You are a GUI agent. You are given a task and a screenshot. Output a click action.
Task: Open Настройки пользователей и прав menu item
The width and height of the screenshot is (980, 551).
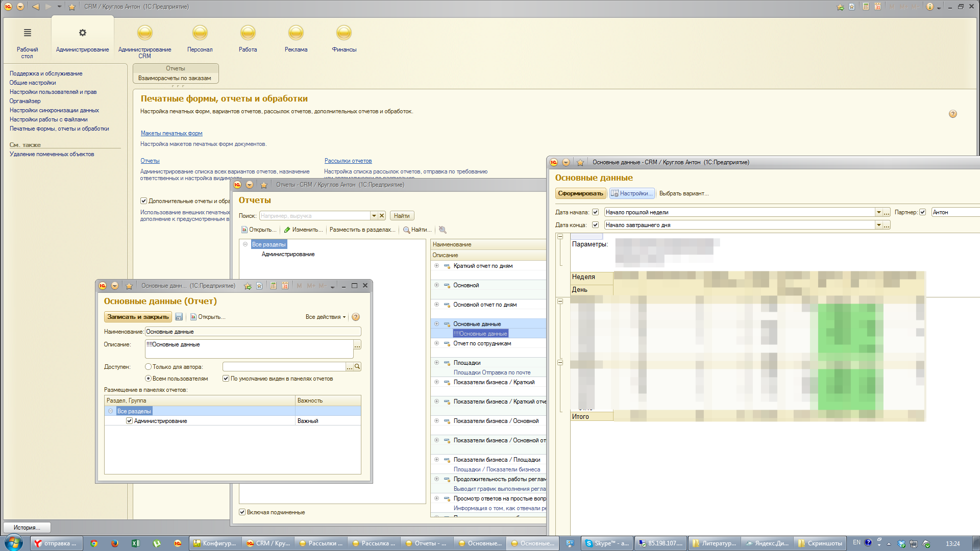tap(53, 92)
